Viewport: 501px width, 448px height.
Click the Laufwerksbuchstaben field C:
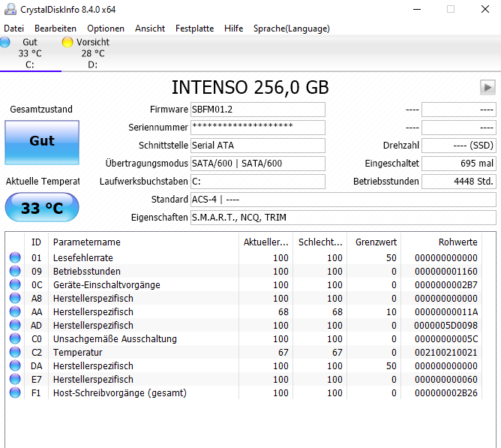click(x=258, y=182)
